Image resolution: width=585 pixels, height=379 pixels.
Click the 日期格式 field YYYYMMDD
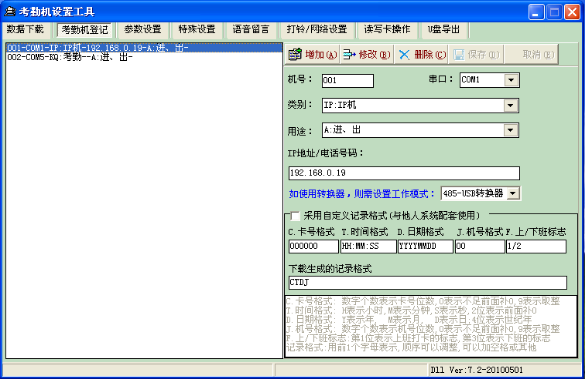425,246
